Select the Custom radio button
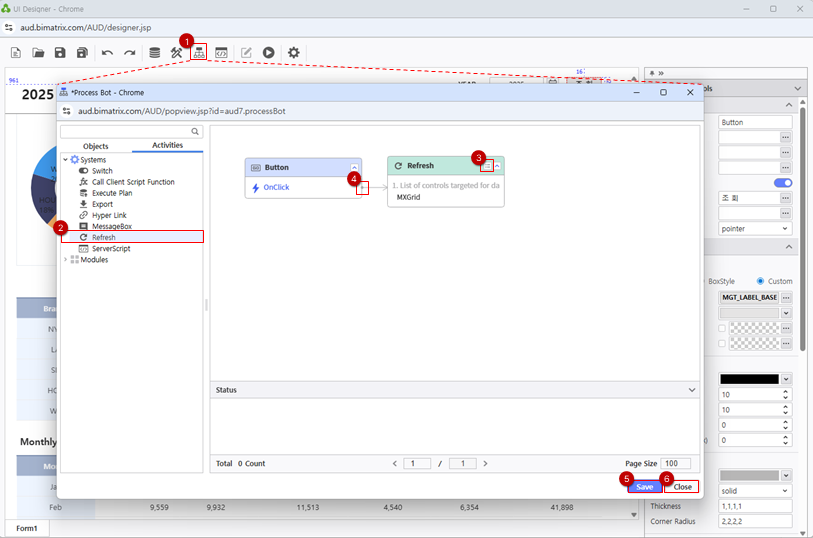 coord(761,281)
